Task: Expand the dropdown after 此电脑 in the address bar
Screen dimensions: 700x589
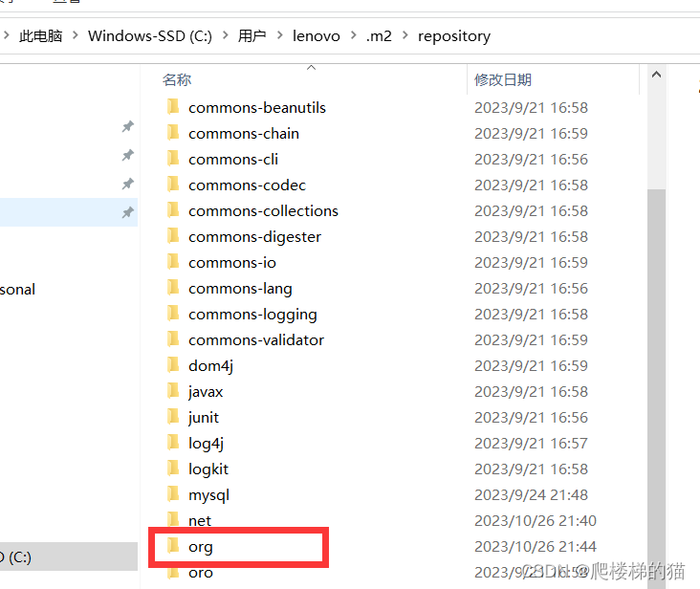Action: [x=75, y=34]
